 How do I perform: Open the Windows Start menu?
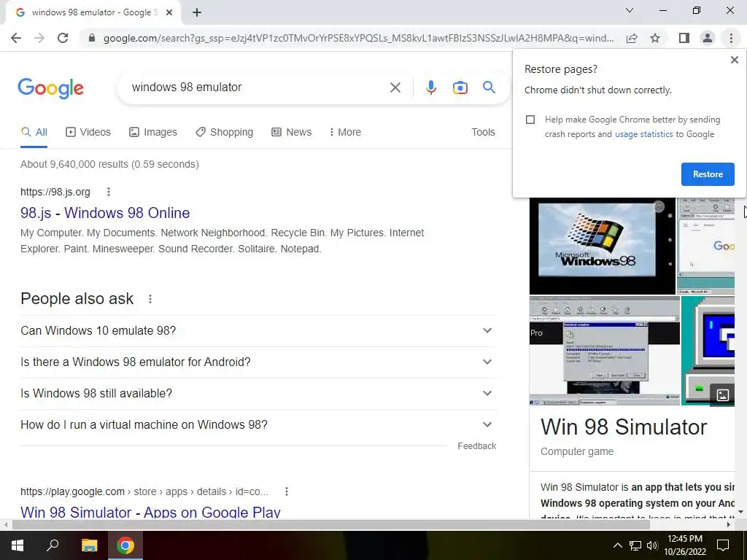click(18, 545)
